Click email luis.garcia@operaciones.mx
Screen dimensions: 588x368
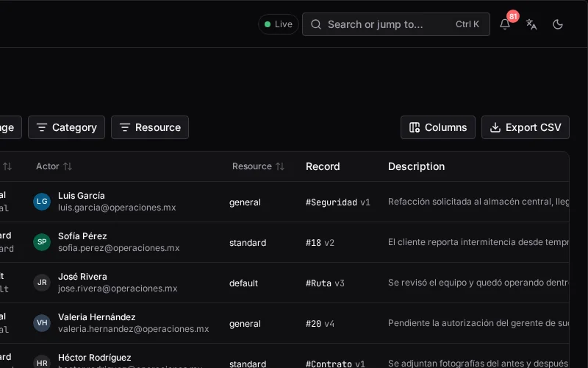coord(117,208)
